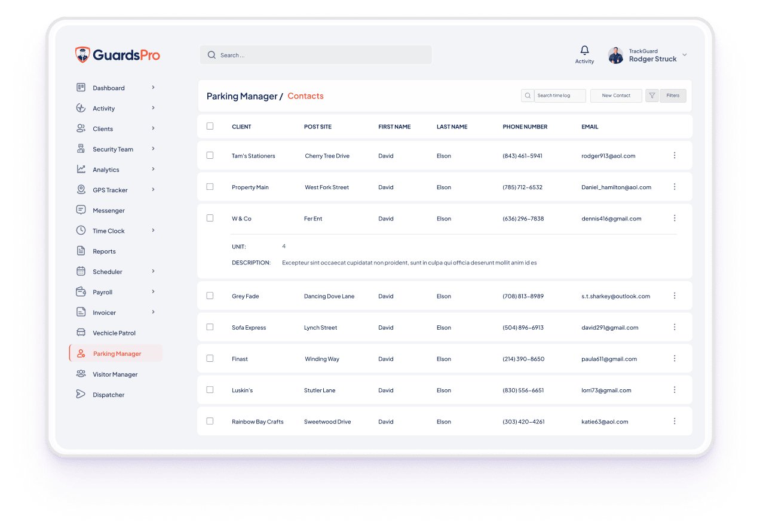Expand the Time Clock chevron
760x532 pixels.
point(153,230)
